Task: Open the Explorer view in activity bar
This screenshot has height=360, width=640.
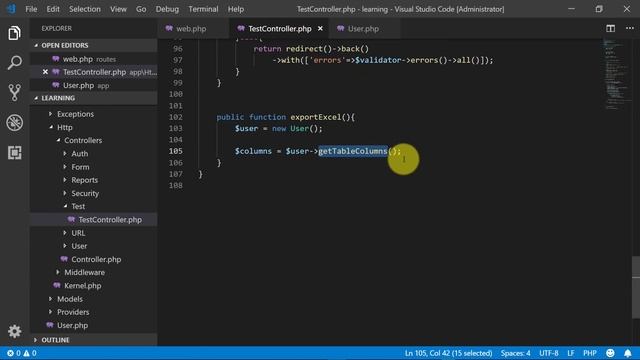Action: [14, 33]
